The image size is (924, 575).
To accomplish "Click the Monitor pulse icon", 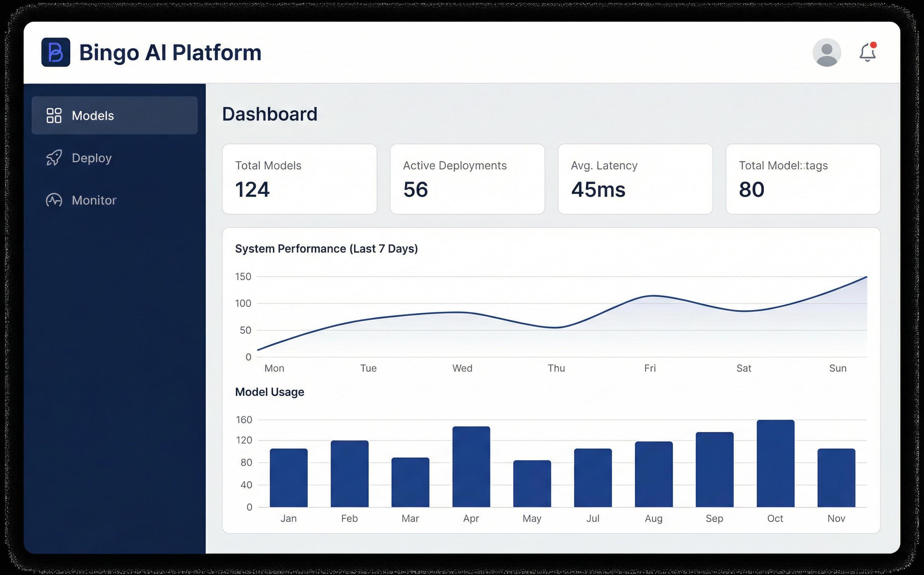I will click(x=54, y=200).
